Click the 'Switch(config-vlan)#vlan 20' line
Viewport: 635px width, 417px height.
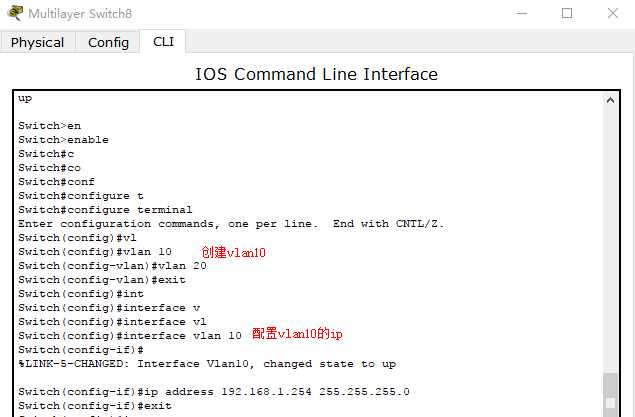pos(112,266)
